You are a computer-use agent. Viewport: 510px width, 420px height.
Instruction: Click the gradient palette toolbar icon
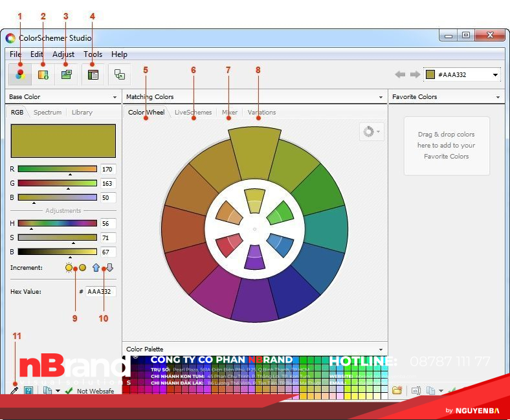(43, 74)
